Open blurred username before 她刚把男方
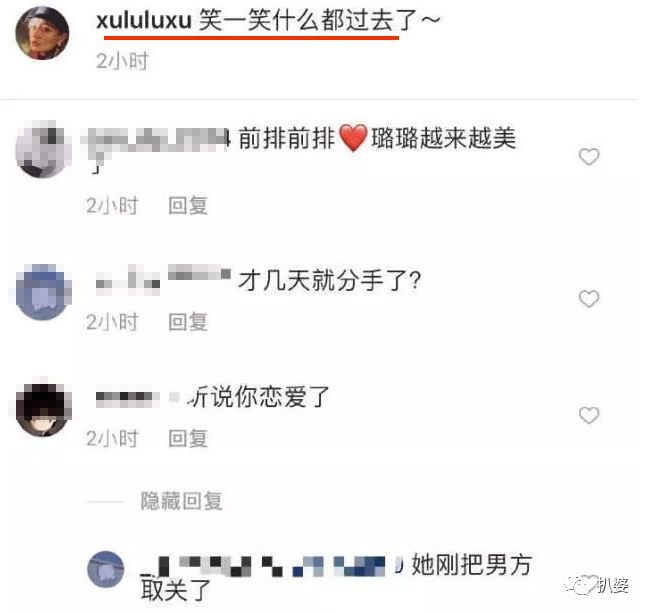This screenshot has width=649, height=614. pyautogui.click(x=271, y=566)
